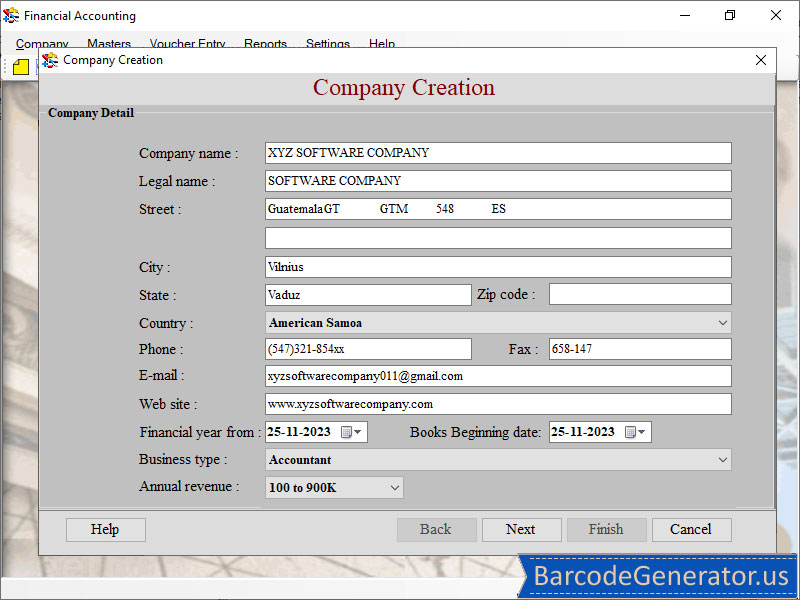Image resolution: width=800 pixels, height=600 pixels.
Task: Click the first Street field with Guatemala
Action: 498,209
